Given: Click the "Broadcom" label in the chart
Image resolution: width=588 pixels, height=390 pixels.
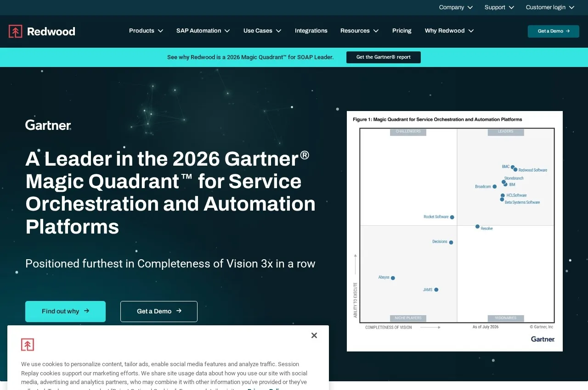Looking at the screenshot, I should click(483, 187).
